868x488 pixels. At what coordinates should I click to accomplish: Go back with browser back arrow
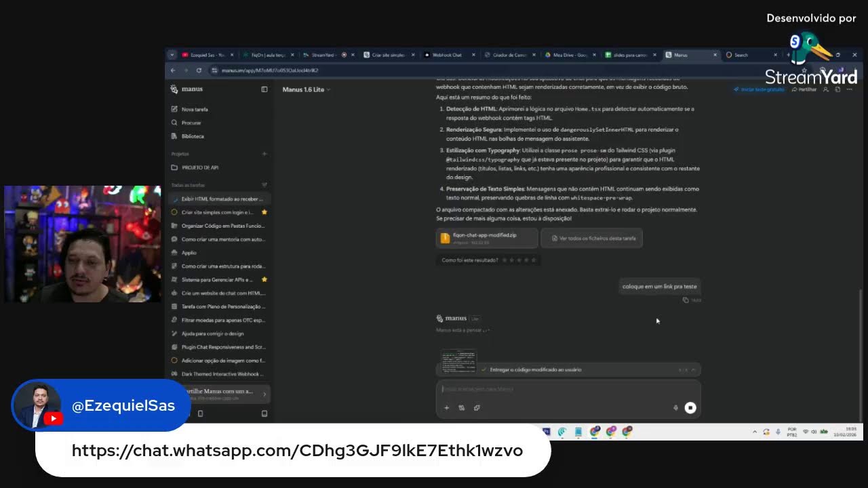[x=173, y=70]
